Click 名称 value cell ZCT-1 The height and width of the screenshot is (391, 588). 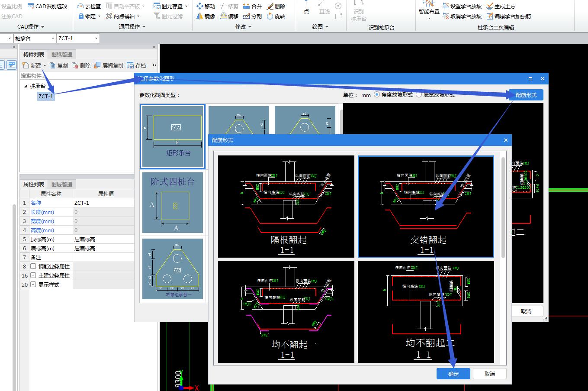click(x=103, y=203)
